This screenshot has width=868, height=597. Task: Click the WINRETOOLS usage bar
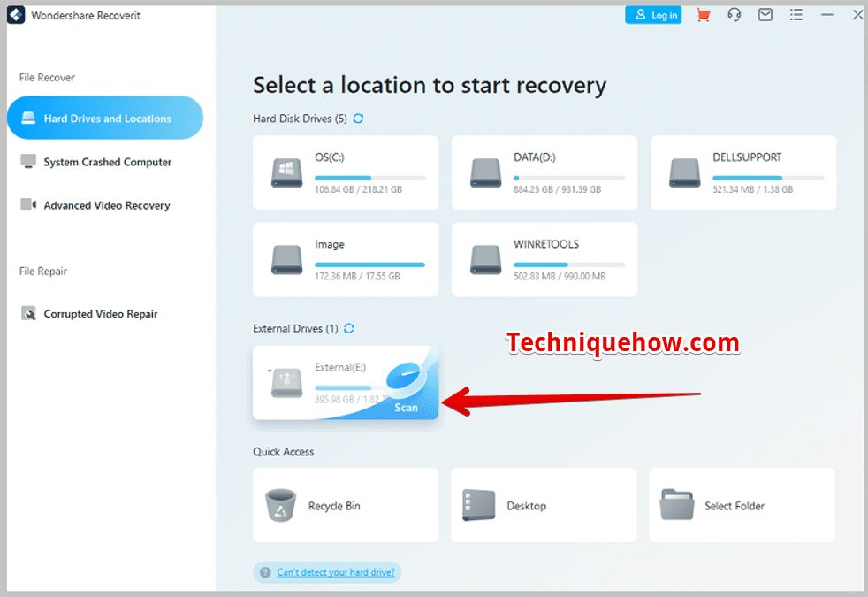[569, 264]
